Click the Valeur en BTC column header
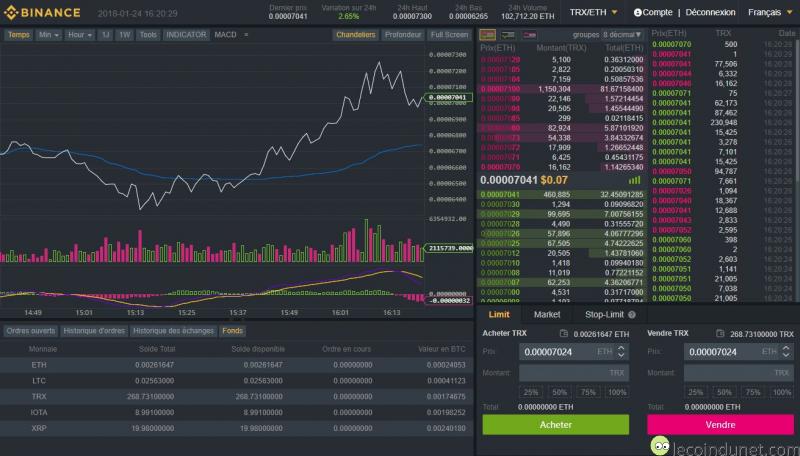The width and height of the screenshot is (800, 456). click(442, 349)
